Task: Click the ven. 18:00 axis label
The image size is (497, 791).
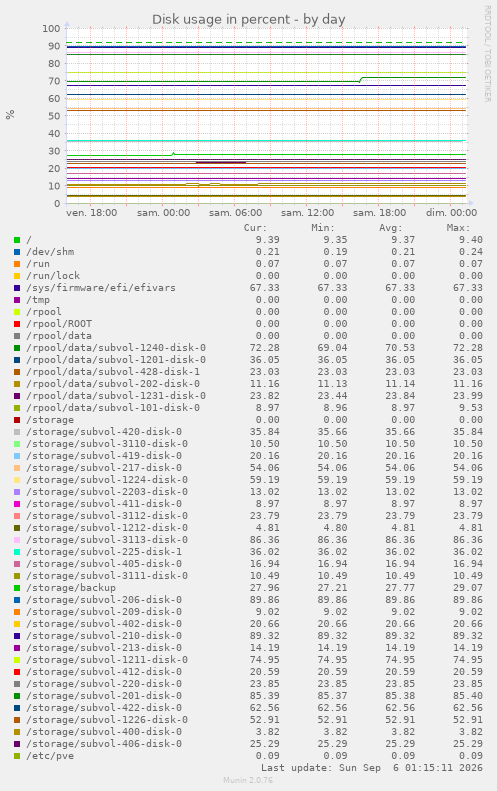Action: pos(91,213)
